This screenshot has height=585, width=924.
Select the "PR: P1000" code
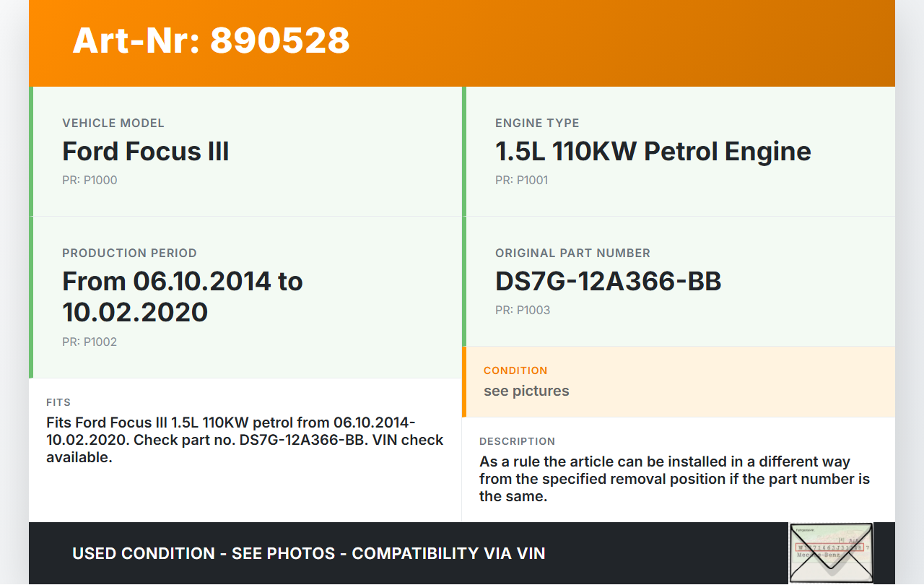pos(90,180)
